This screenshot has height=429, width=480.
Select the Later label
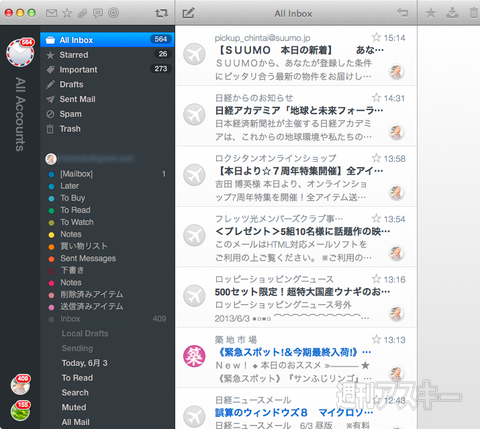point(107,186)
